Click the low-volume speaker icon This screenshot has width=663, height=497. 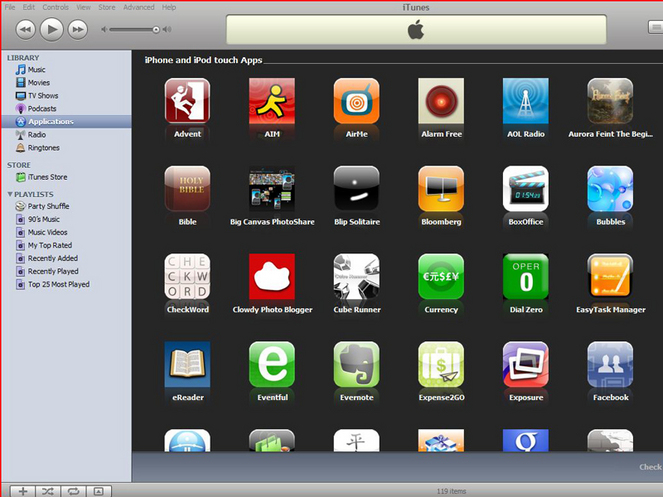[104, 30]
